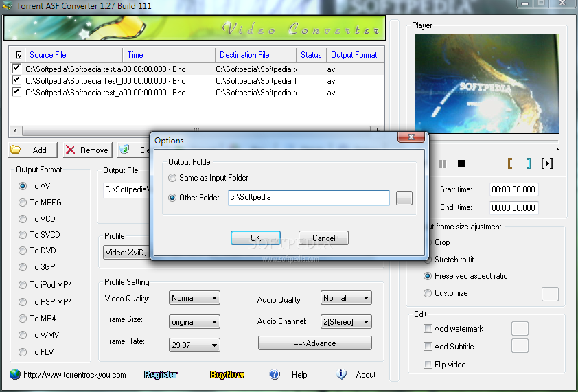This screenshot has width=578, height=392.
Task: Select the Other Folder radio button
Action: [x=172, y=198]
